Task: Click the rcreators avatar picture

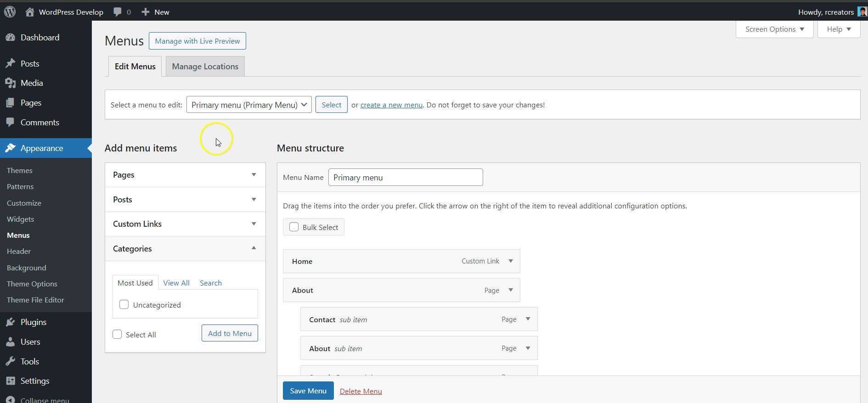Action: click(x=862, y=12)
